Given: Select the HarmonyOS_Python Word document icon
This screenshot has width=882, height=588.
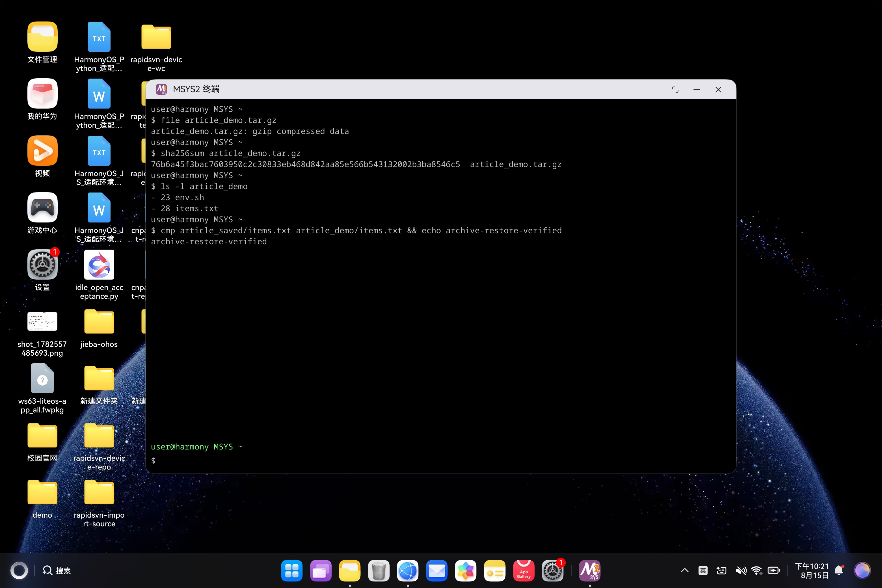Looking at the screenshot, I should (99, 94).
